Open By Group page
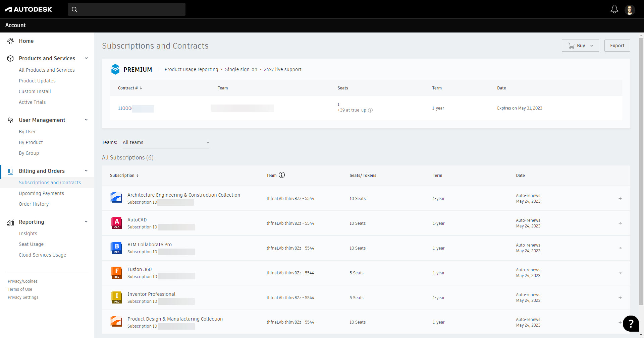The image size is (644, 338). pyautogui.click(x=29, y=153)
